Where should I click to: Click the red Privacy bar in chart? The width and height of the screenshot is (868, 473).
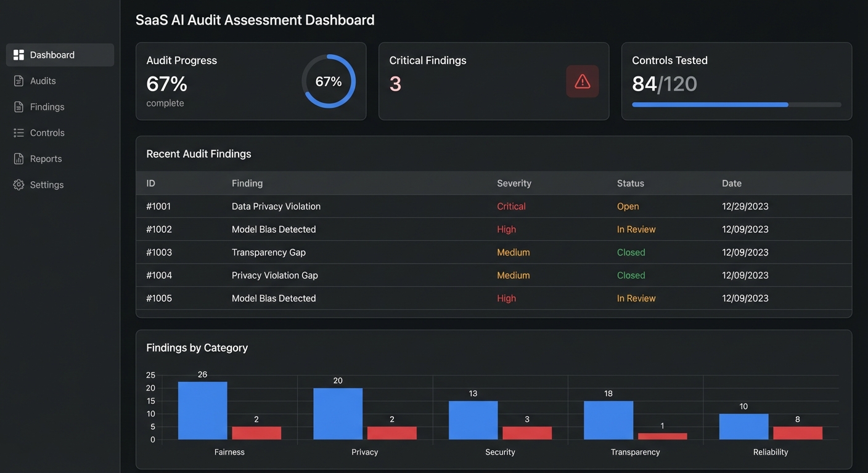[x=392, y=433]
